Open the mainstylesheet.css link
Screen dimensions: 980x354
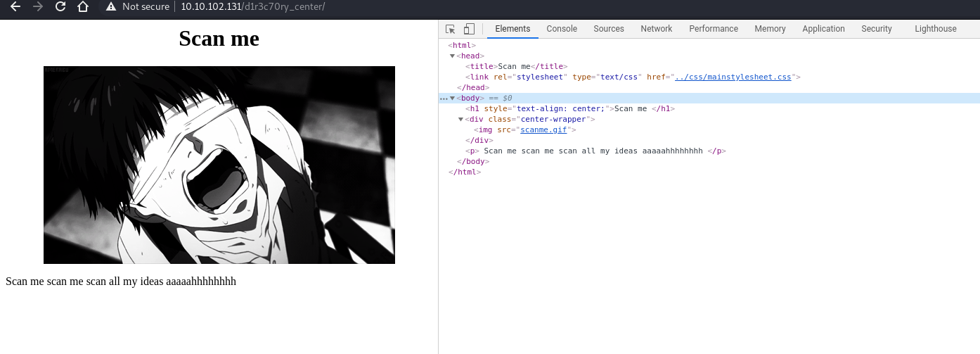pos(733,77)
